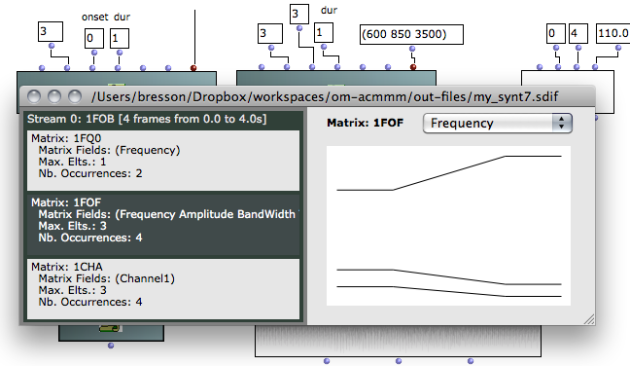This screenshot has height=366, width=630.
Task: Click the red outlet under (600 850 3500)
Action: [x=413, y=67]
